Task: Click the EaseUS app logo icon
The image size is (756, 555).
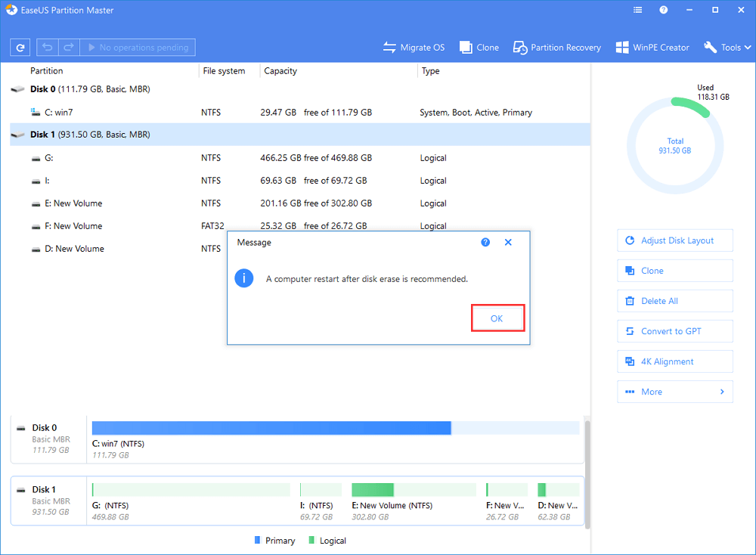Action: pos(11,10)
